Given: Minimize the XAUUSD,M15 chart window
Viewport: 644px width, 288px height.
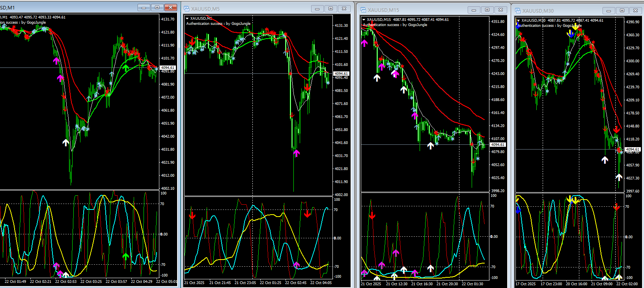Looking at the screenshot, I should [x=474, y=10].
